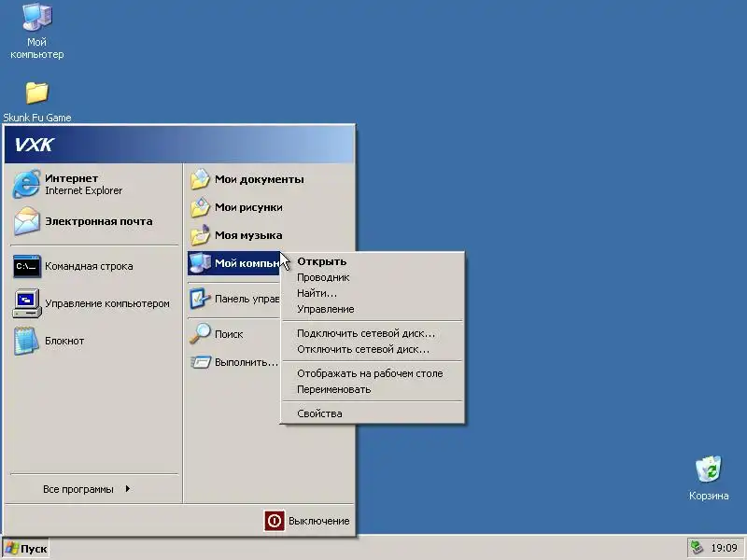Click the 19:09 taskbar clock

(x=724, y=548)
